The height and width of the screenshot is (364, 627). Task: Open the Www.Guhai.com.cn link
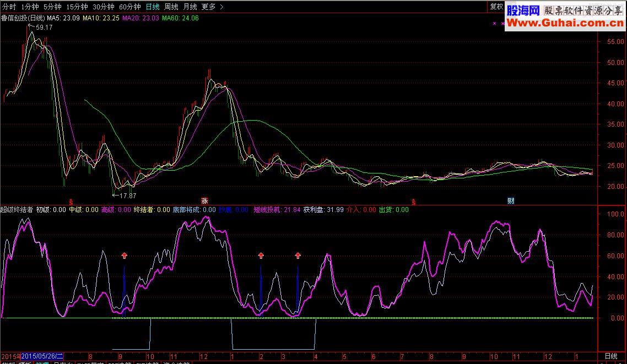click(x=565, y=23)
